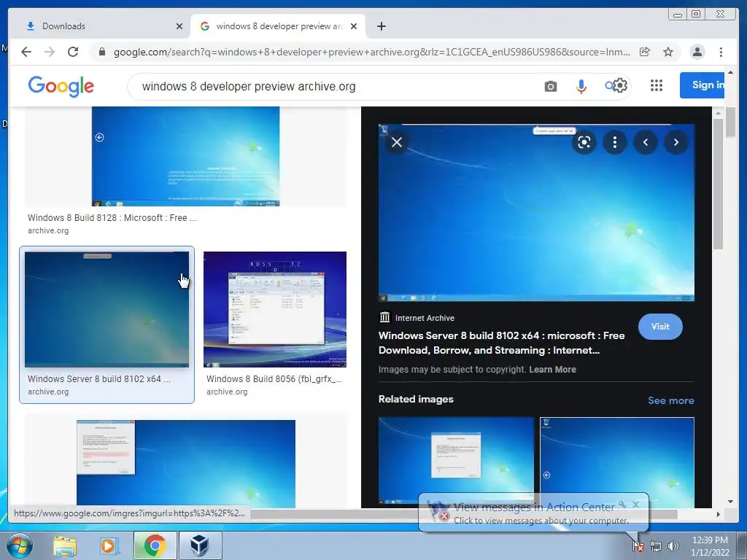Open the bottom-left setup dialog result thumbnail
747x560 pixels.
point(186,462)
